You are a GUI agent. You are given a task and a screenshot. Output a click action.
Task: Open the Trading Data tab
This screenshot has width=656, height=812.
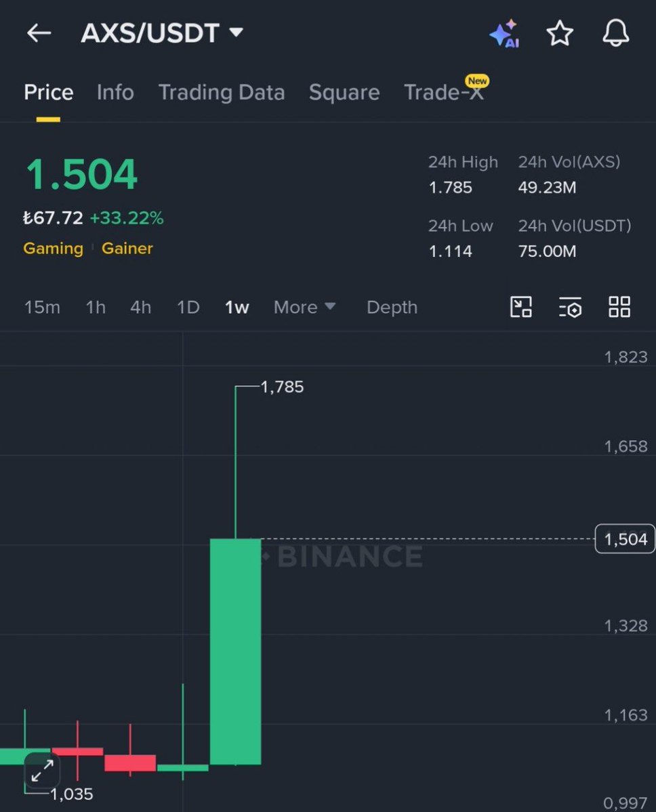click(221, 93)
